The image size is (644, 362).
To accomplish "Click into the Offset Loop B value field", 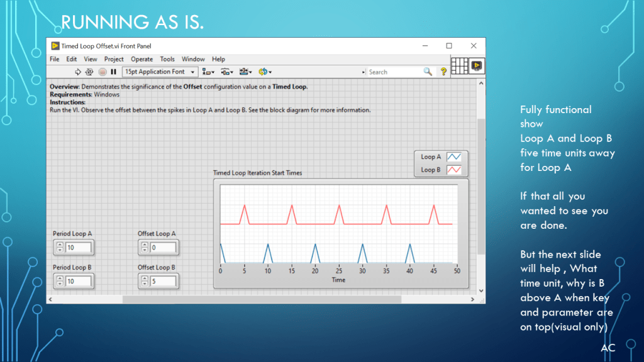I will click(163, 281).
